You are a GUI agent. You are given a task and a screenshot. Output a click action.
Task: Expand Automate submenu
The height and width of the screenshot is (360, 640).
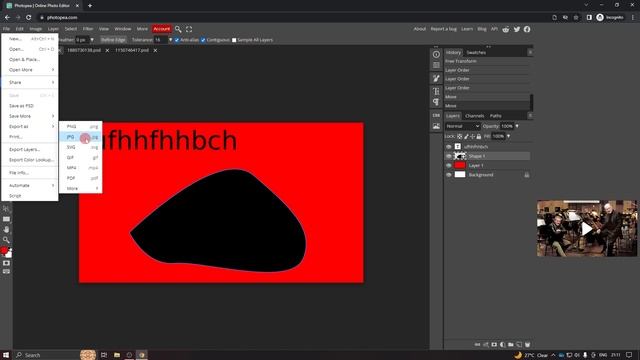[30, 185]
